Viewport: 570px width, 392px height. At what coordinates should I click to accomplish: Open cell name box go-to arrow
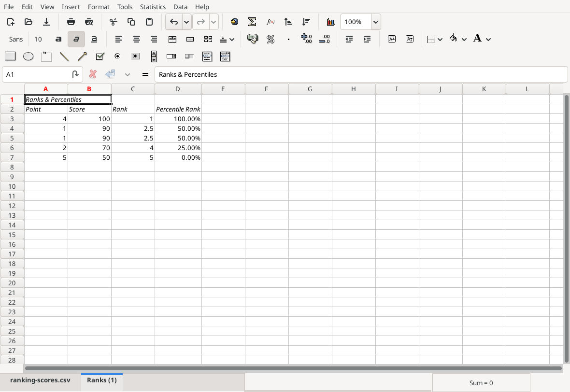(75, 74)
